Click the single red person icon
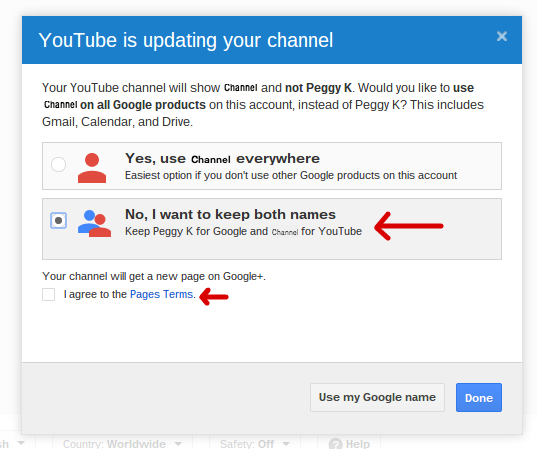Image resolution: width=537 pixels, height=449 pixels. (92, 168)
